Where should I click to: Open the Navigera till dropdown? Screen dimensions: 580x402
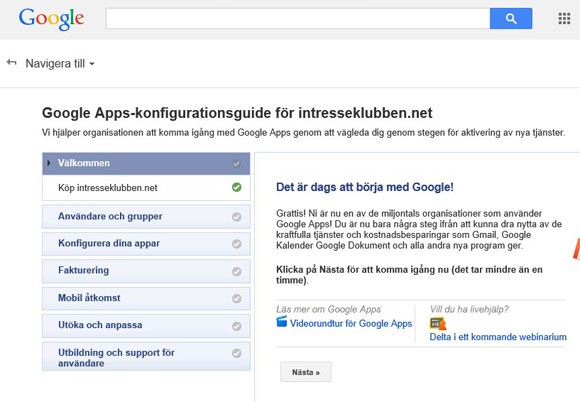pos(60,64)
